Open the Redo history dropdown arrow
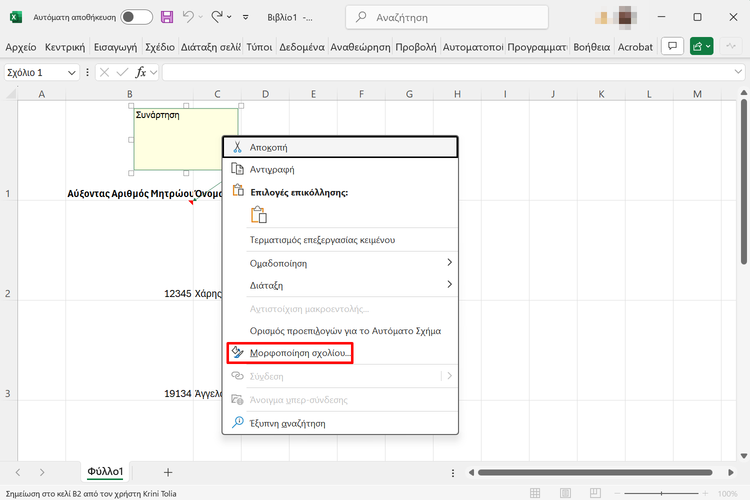750x500 pixels. point(230,17)
